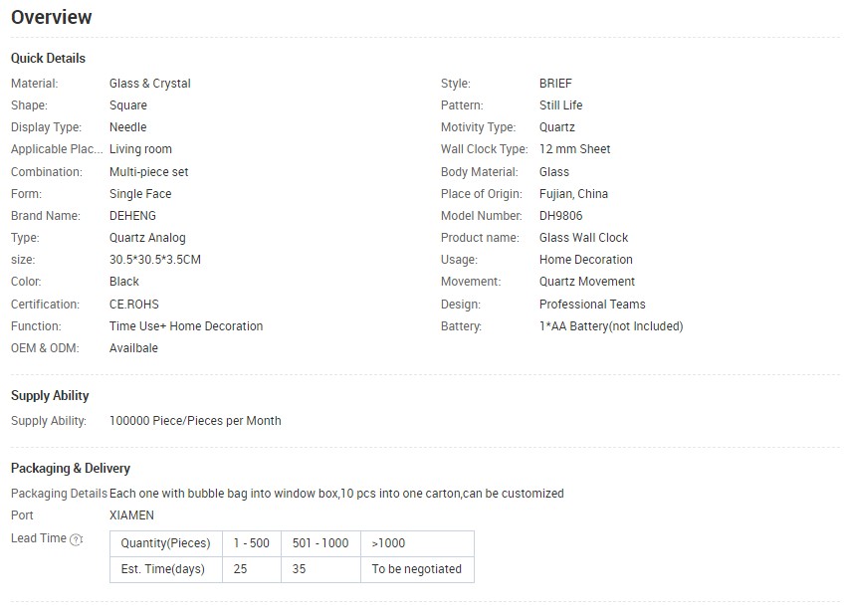Click the Brand Name value DEHENG

point(132,215)
